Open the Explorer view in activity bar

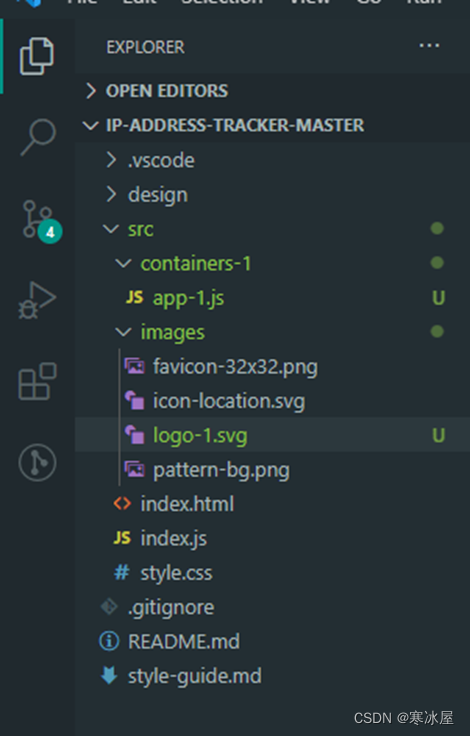click(x=37, y=56)
